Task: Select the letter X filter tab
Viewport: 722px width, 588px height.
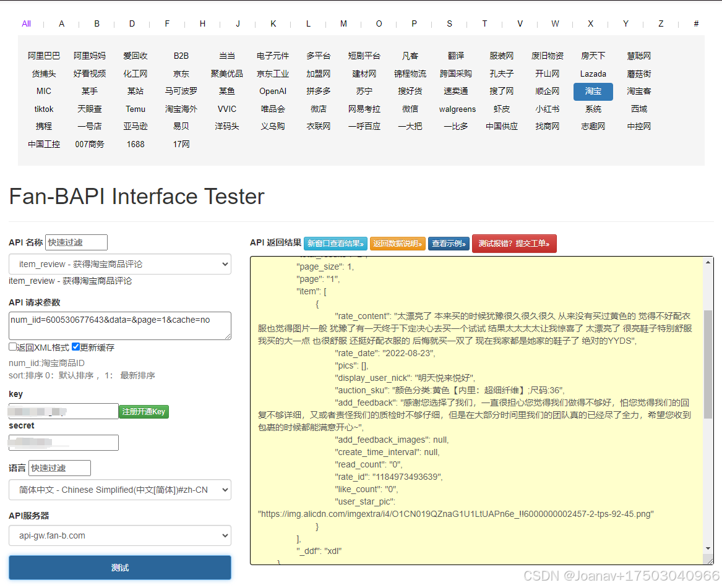Action: pos(590,23)
